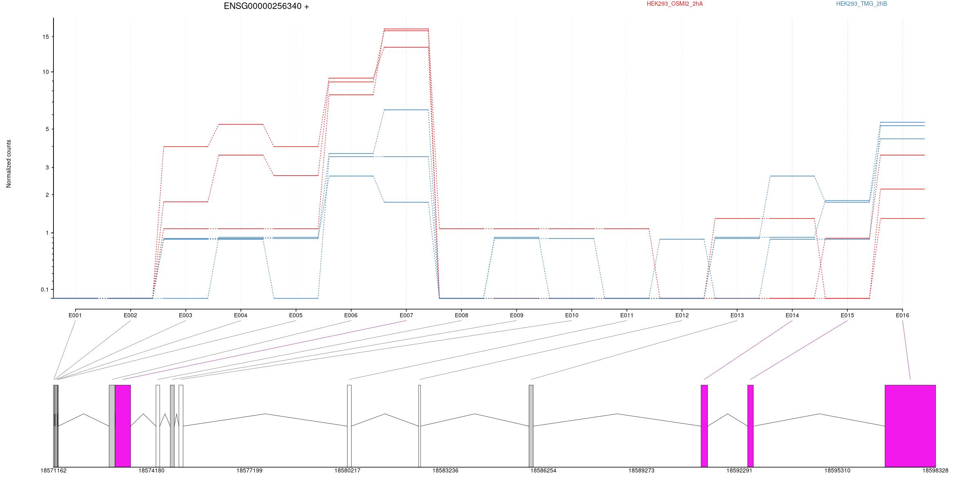The width and height of the screenshot is (980, 490).
Task: Select the white E008 exon block
Action: pyautogui.click(x=158, y=426)
